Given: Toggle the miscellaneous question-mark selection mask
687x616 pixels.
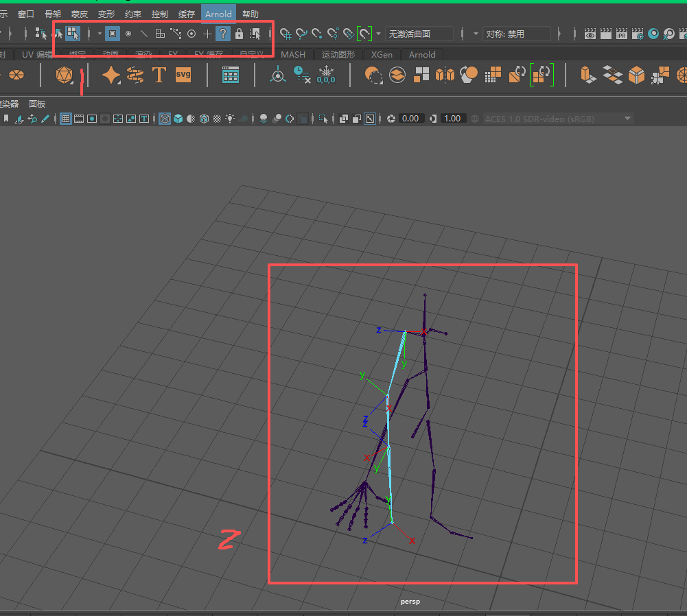Looking at the screenshot, I should coord(223,34).
